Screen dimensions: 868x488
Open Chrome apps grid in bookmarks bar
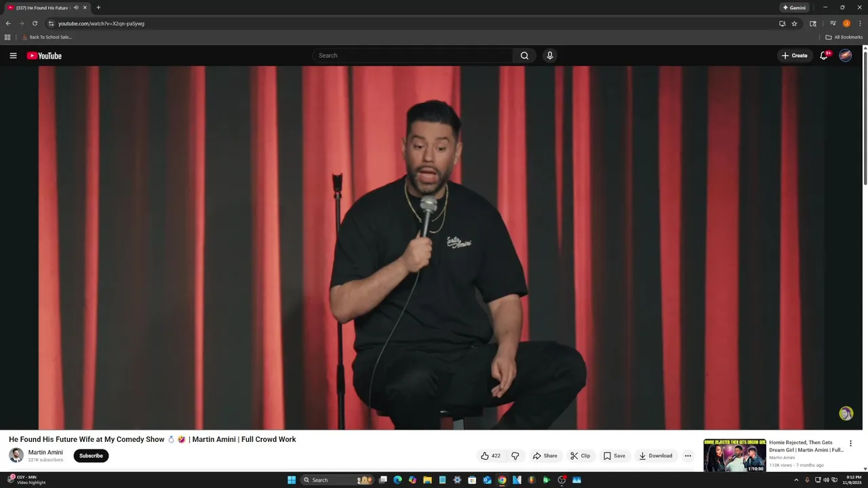pos(7,37)
